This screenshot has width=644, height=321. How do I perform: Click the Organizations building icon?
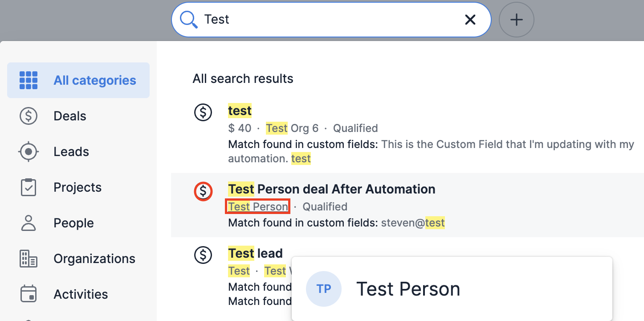pyautogui.click(x=29, y=259)
